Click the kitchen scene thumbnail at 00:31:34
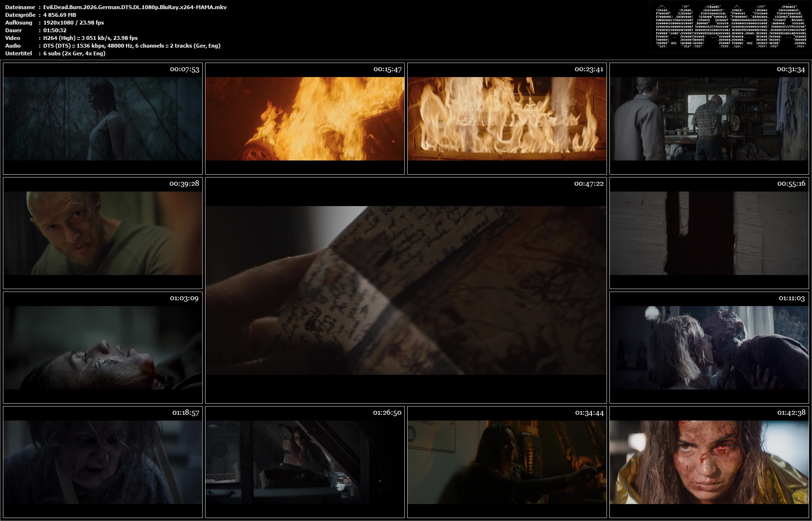Screen dimensions: 812x521 click(709, 119)
